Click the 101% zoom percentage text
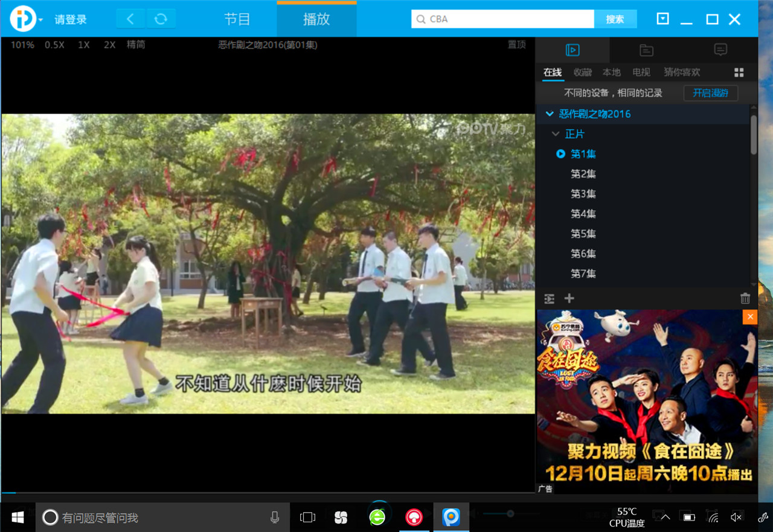 point(22,45)
